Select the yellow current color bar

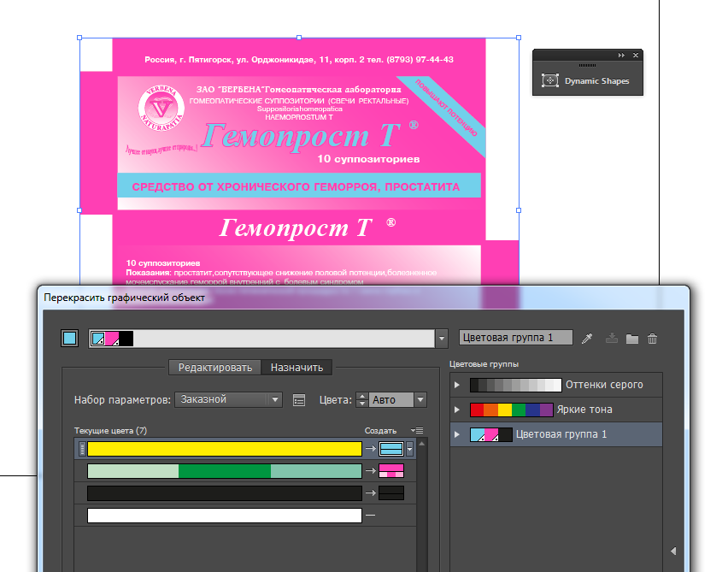pyautogui.click(x=225, y=449)
